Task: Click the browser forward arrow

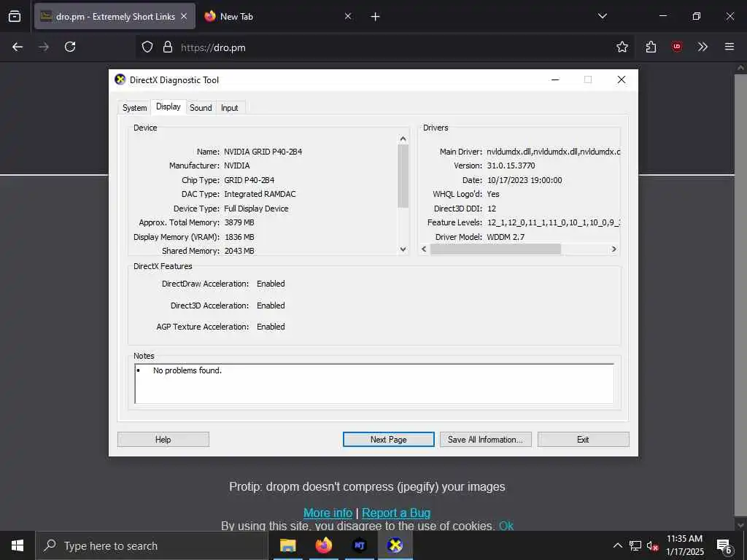Action: point(44,47)
